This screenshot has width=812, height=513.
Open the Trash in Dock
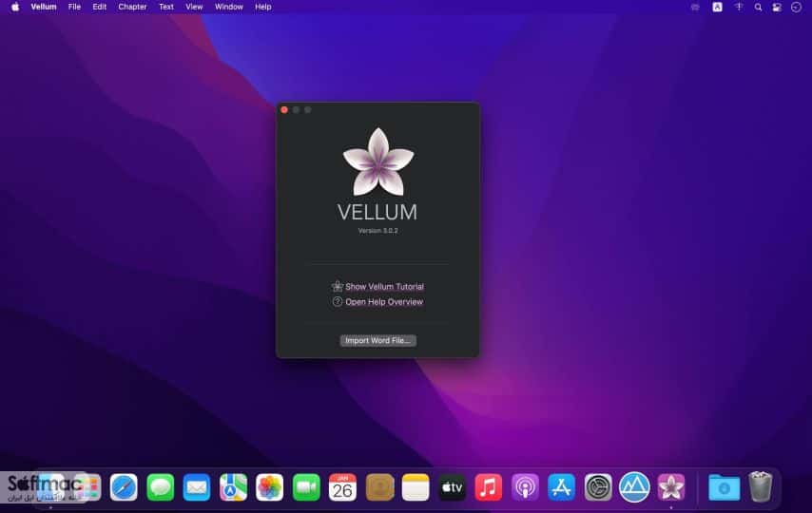[x=761, y=486]
